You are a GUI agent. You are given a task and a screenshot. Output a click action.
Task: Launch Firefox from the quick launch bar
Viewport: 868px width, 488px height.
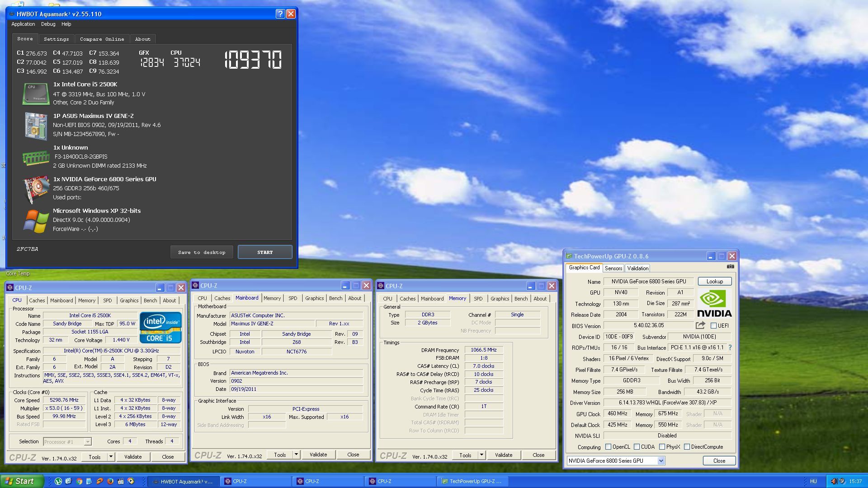tap(110, 481)
